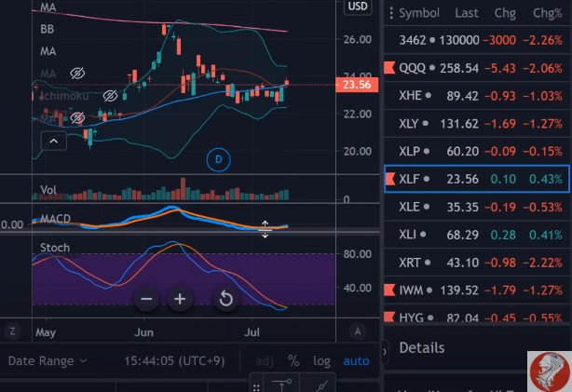Select IWM row in the watchlist
572x392 pixels.
coord(477,291)
